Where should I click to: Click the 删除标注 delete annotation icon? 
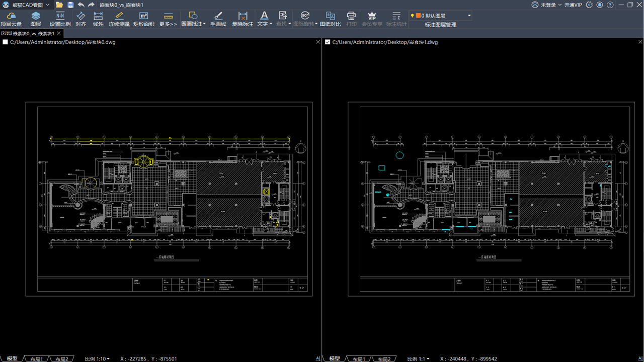pos(243,19)
